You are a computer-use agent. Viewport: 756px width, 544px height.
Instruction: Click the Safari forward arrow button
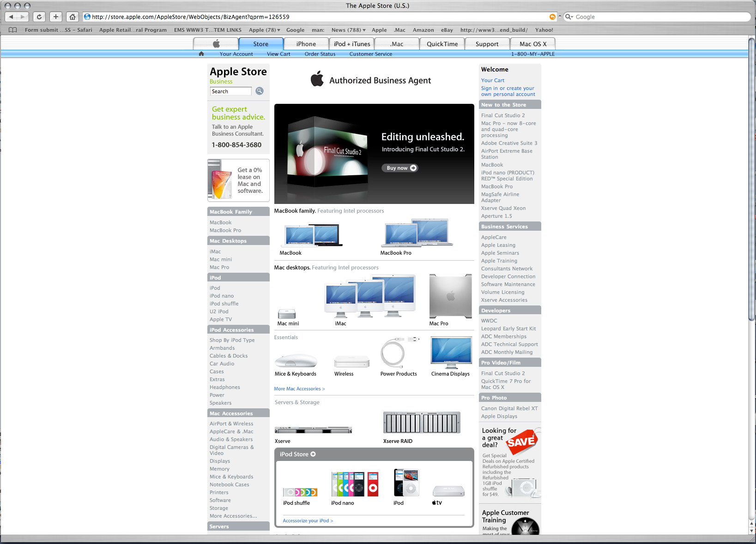coord(23,17)
